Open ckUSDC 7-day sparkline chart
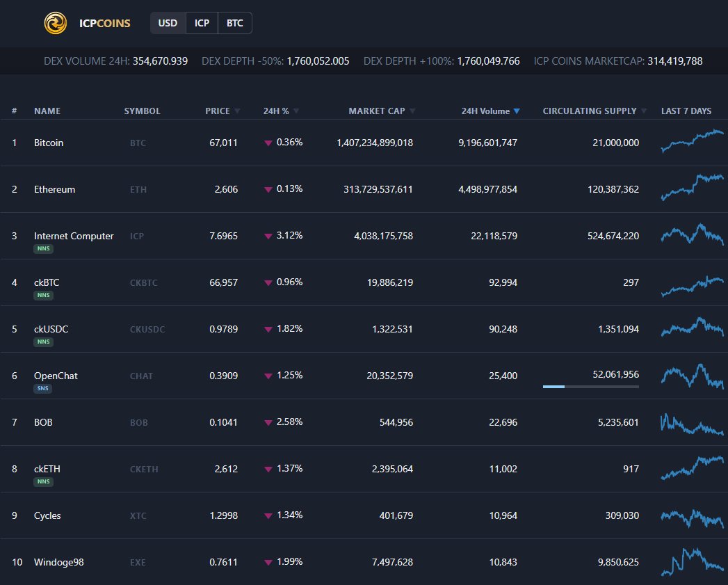Screen dimensions: 728x585 (692, 327)
